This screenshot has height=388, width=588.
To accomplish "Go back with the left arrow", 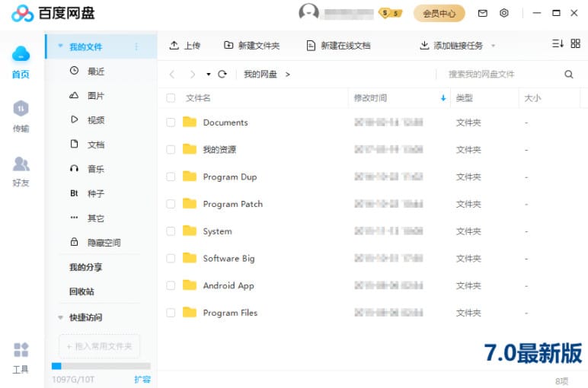I will click(x=172, y=74).
